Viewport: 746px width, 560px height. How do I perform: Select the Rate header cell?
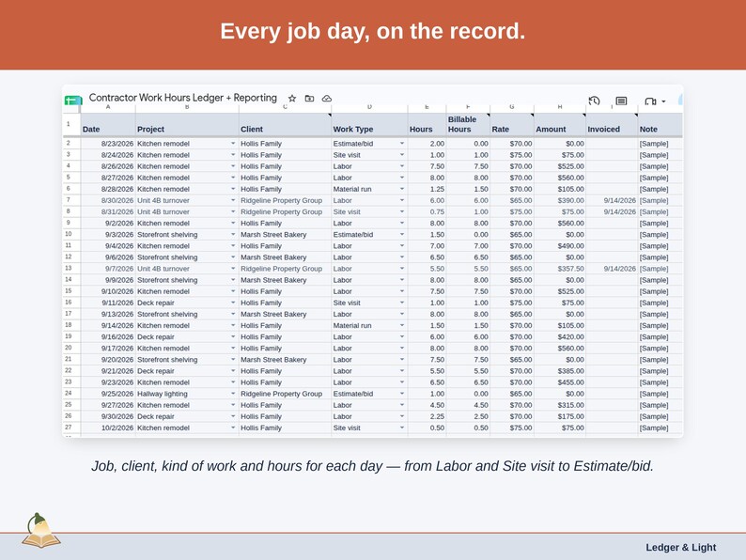(x=512, y=125)
